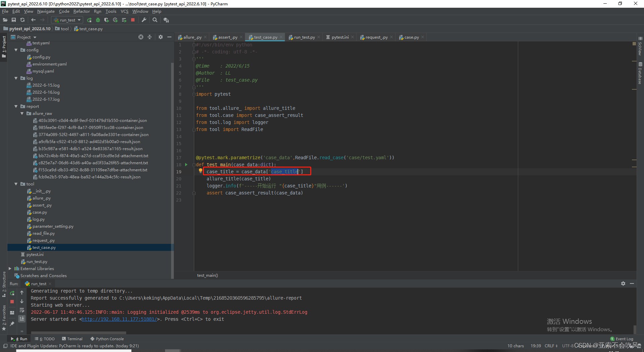Collapse the config folder

click(x=16, y=50)
